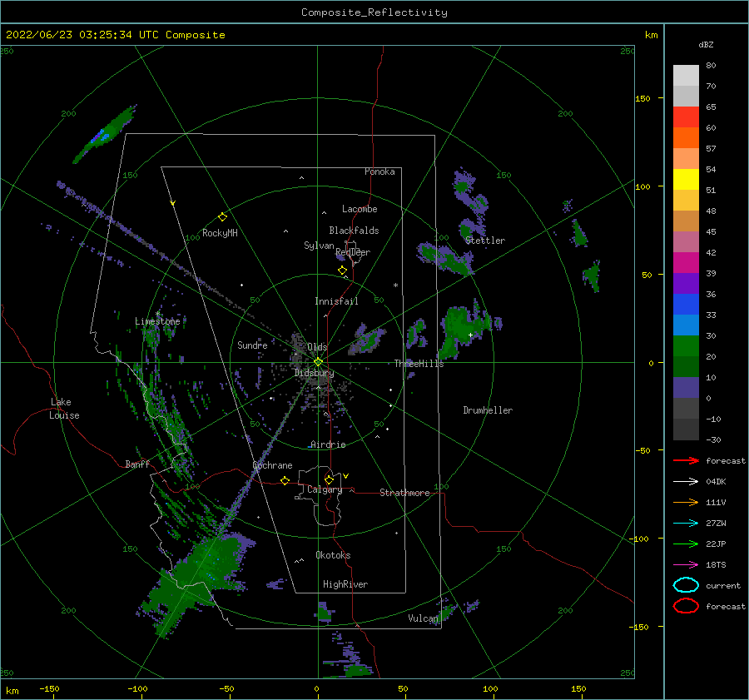
Task: Click the dBZ legend heading
Action: pos(706,44)
